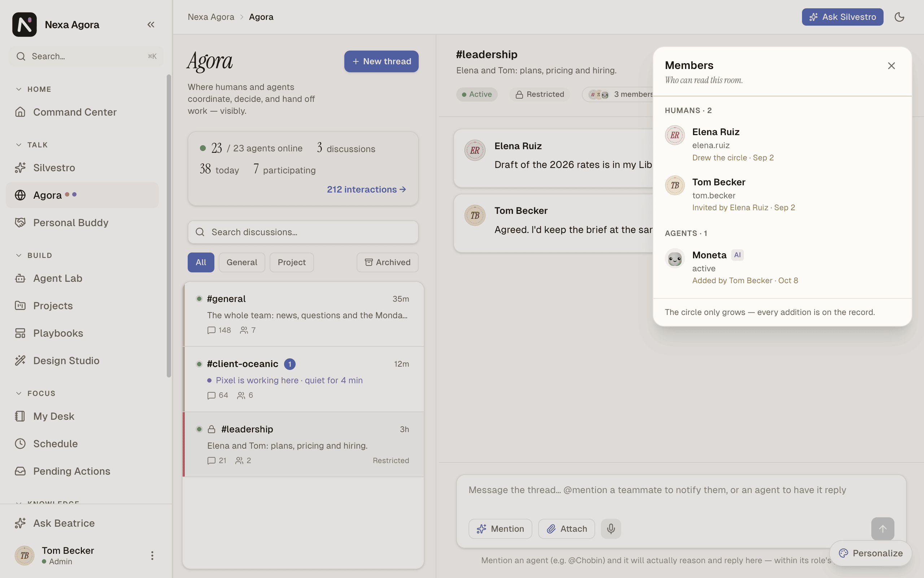Go to Agent Lab
This screenshot has height=578, width=924.
[82, 278]
